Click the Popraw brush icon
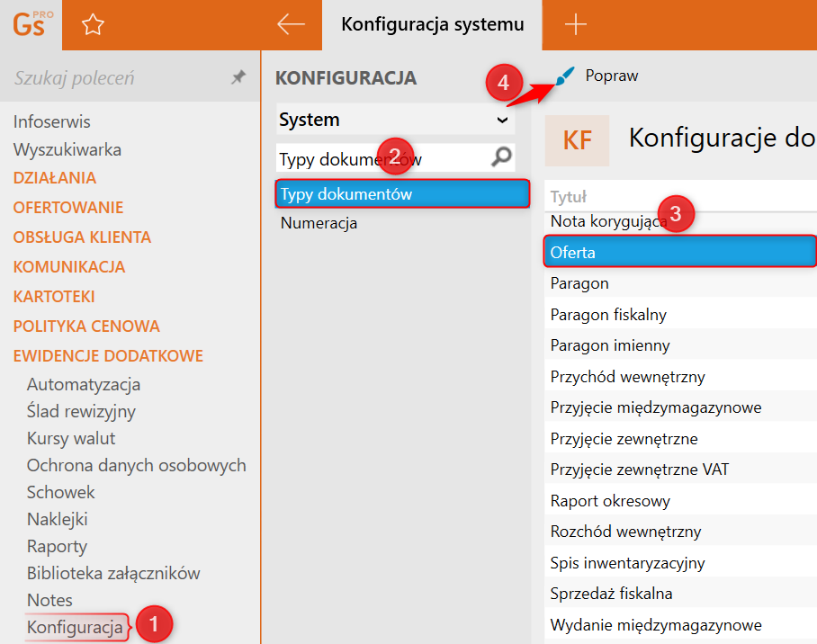 [565, 76]
